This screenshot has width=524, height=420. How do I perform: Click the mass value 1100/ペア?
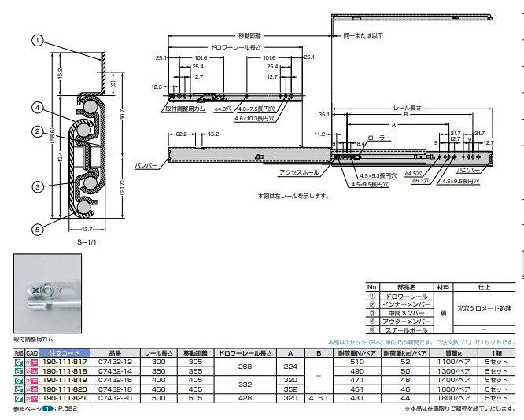click(x=453, y=362)
